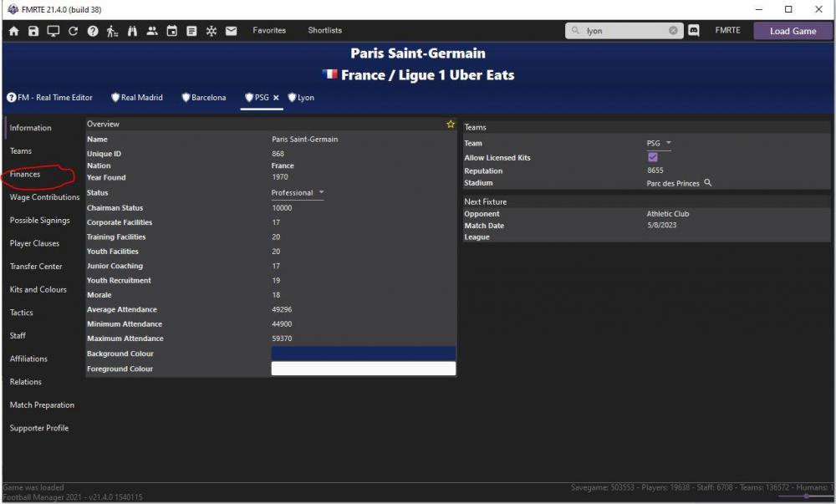Screen dimensions: 836x504
Task: Pick the Background Colour swatch
Action: (364, 354)
